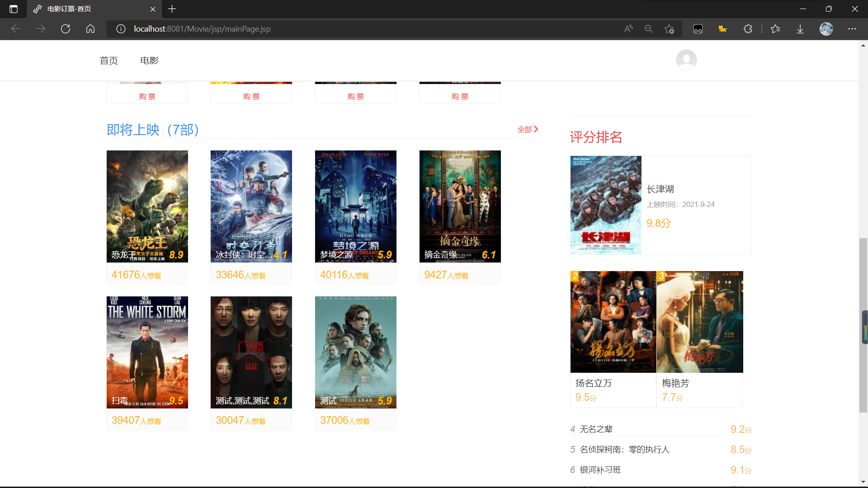
Task: Click the user avatar icon on the page
Action: coord(686,60)
